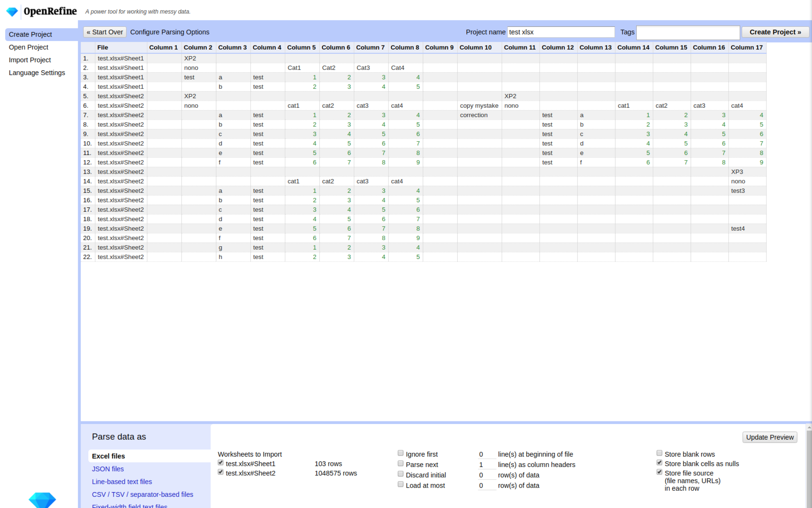The height and width of the screenshot is (508, 812).
Task: Enable the Ignore first lines checkbox
Action: pos(401,453)
